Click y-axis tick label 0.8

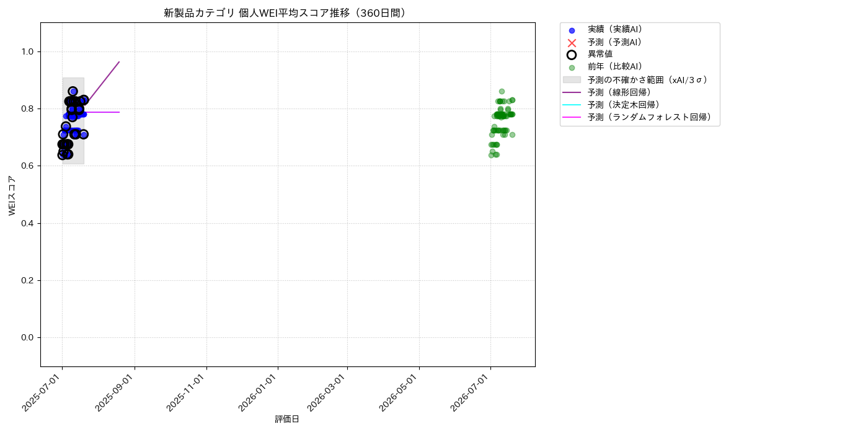27,108
